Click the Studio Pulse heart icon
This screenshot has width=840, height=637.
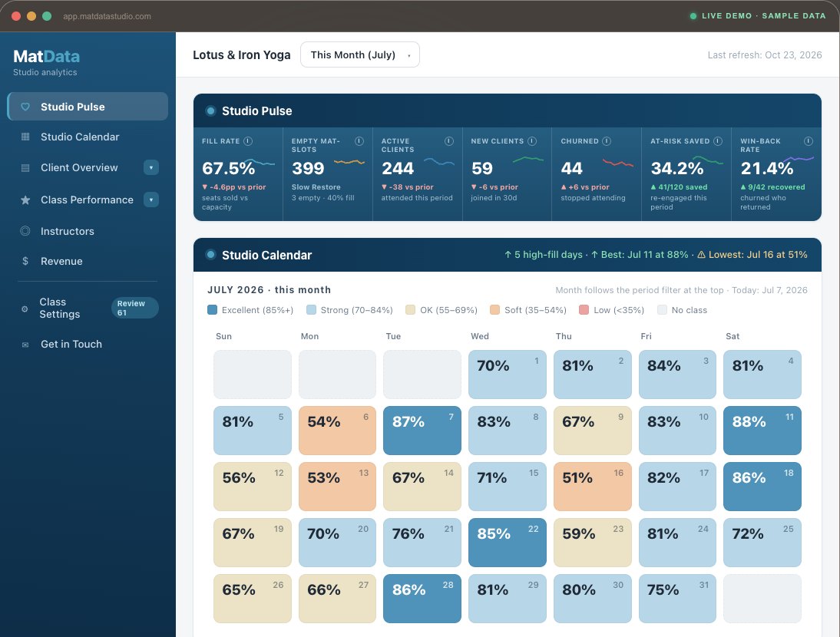[x=25, y=107]
